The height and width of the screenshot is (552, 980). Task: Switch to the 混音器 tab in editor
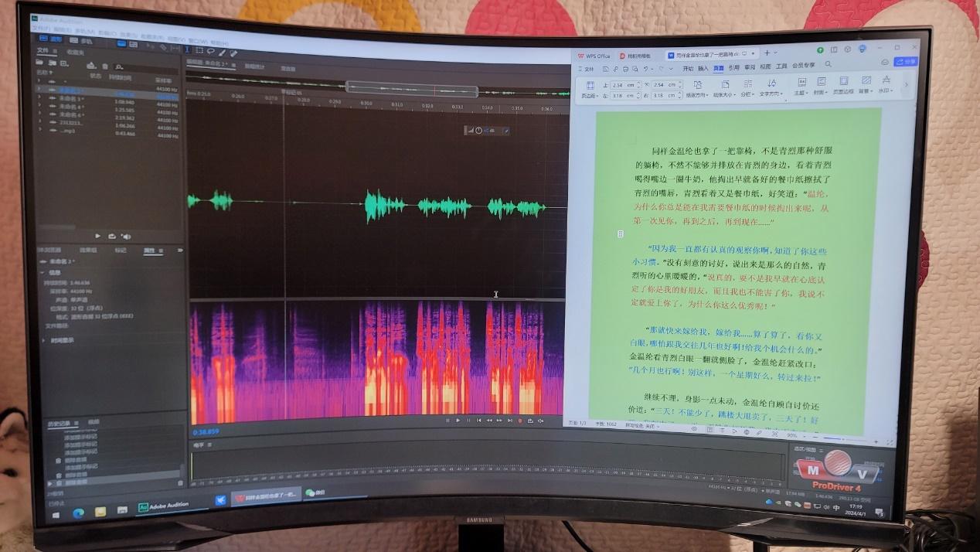(x=288, y=69)
